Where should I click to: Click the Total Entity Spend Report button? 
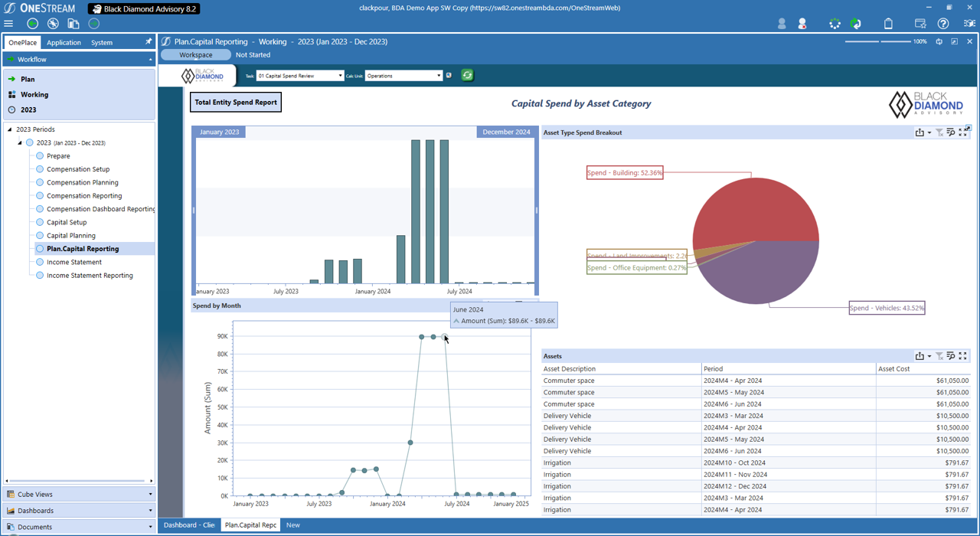tap(236, 103)
